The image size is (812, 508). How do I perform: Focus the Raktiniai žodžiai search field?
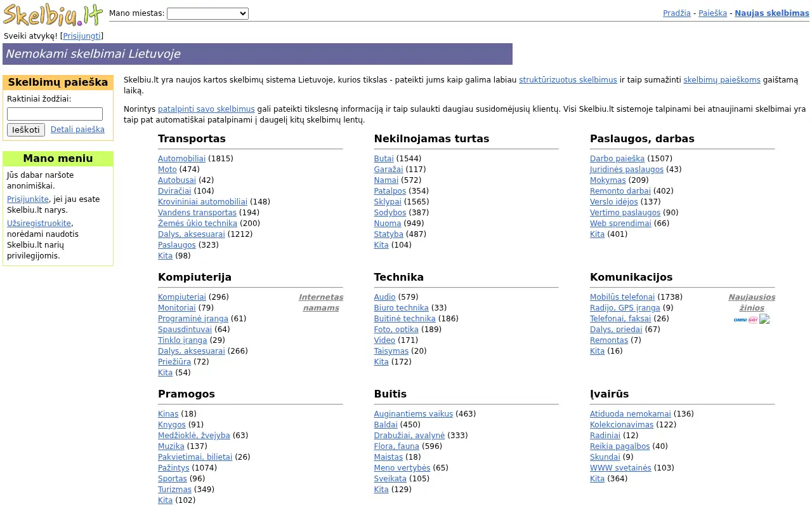tap(55, 114)
